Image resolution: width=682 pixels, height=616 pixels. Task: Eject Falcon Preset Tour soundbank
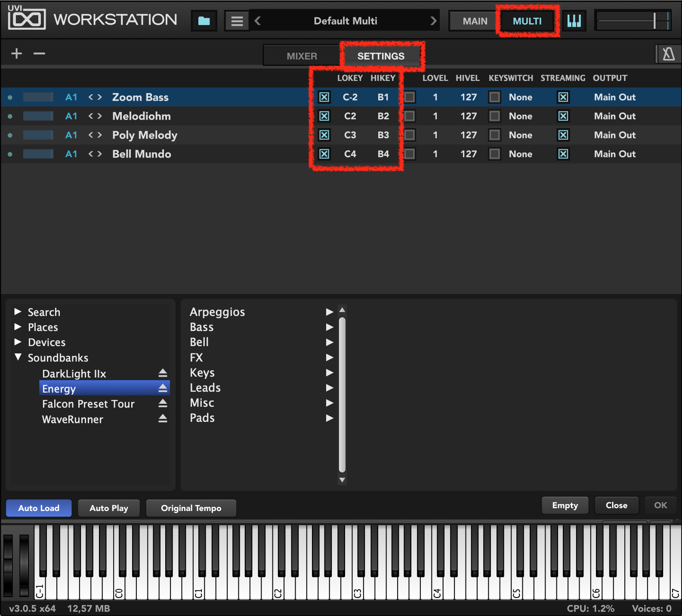163,403
